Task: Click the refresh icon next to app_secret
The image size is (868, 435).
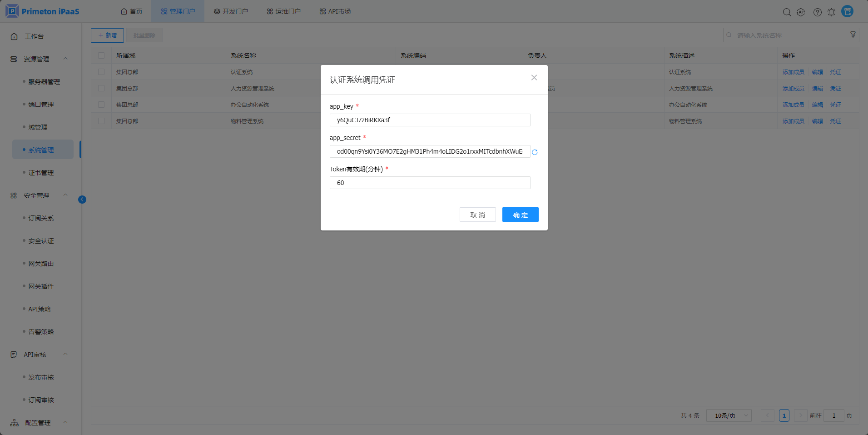Action: pyautogui.click(x=535, y=152)
